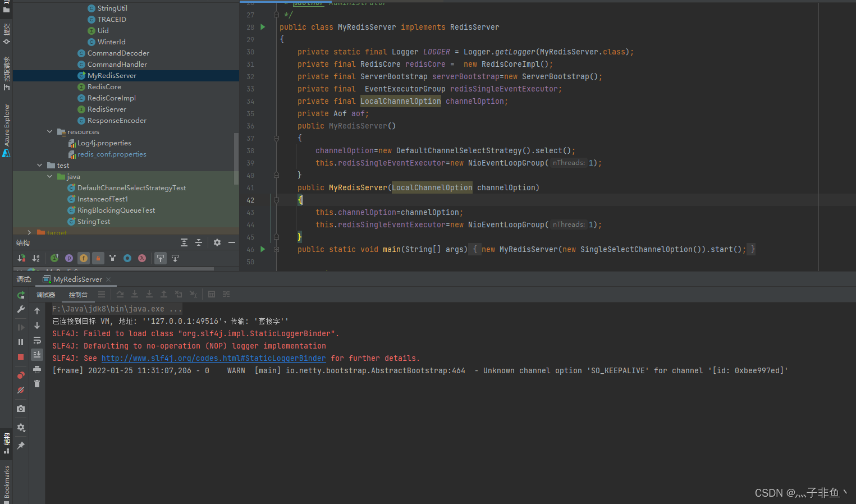This screenshot has height=504, width=856.
Task: Click the step out button
Action: (x=164, y=294)
